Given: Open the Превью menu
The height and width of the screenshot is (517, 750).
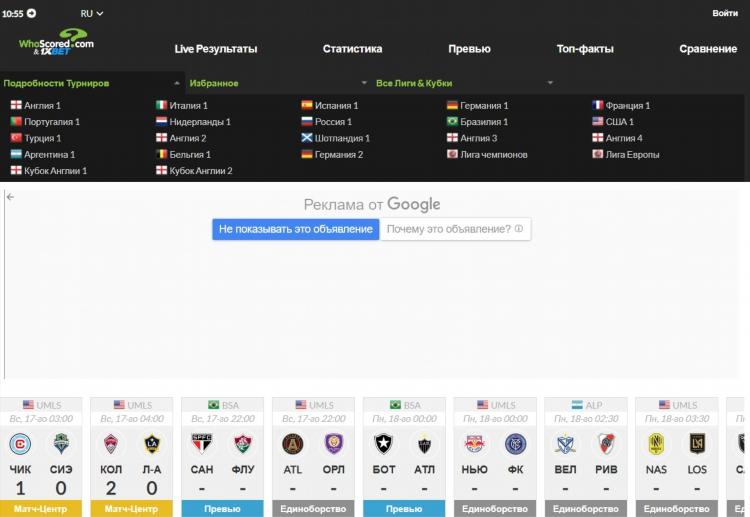Looking at the screenshot, I should [x=469, y=49].
